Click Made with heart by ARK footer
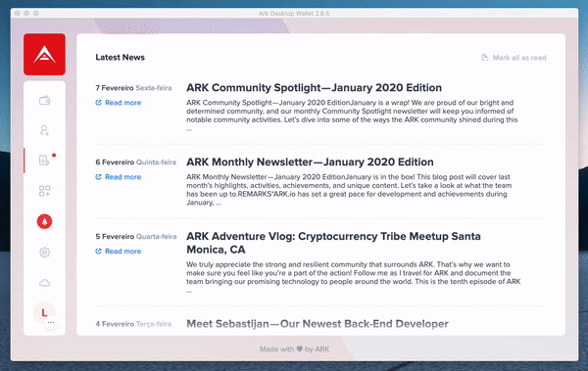 pyautogui.click(x=294, y=349)
